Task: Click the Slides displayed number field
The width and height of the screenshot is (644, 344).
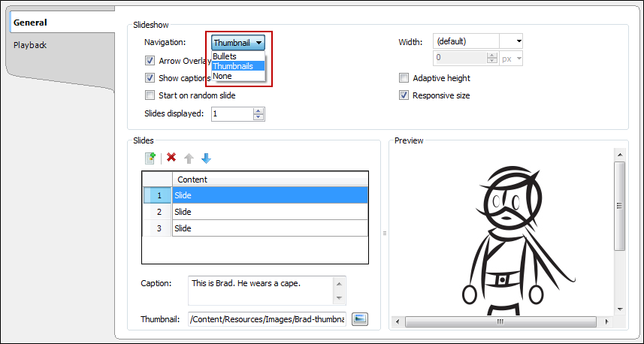Action: 232,114
